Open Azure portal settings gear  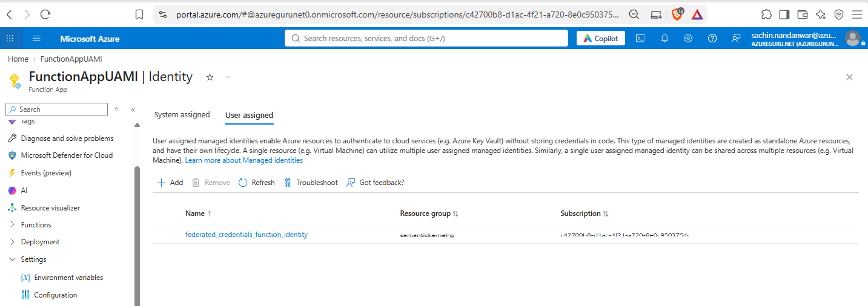[688, 38]
